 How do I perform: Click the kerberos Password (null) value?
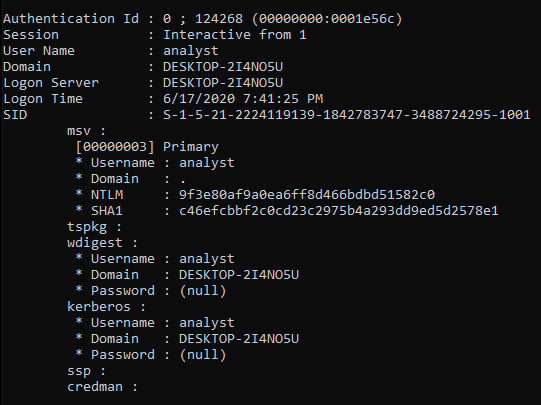coord(203,355)
